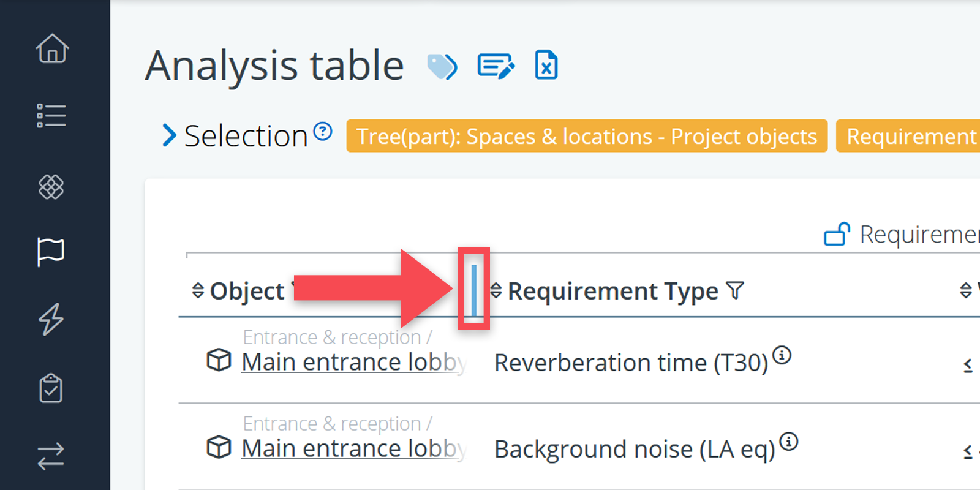The height and width of the screenshot is (490, 980).
Task: Click the blue column resize handle
Action: tap(474, 289)
